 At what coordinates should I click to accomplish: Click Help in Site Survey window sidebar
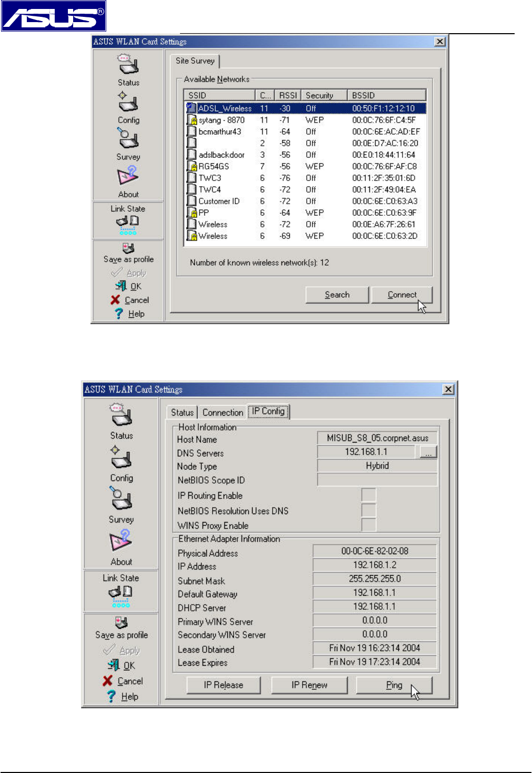(129, 313)
